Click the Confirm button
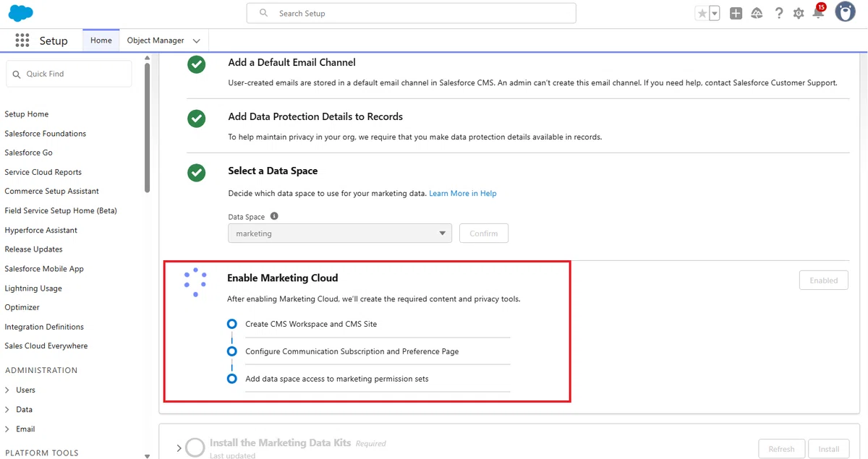The width and height of the screenshot is (868, 459). pyautogui.click(x=484, y=233)
